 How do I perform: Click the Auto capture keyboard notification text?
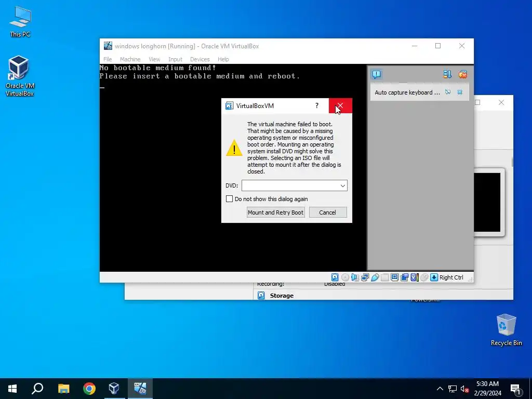[407, 92]
